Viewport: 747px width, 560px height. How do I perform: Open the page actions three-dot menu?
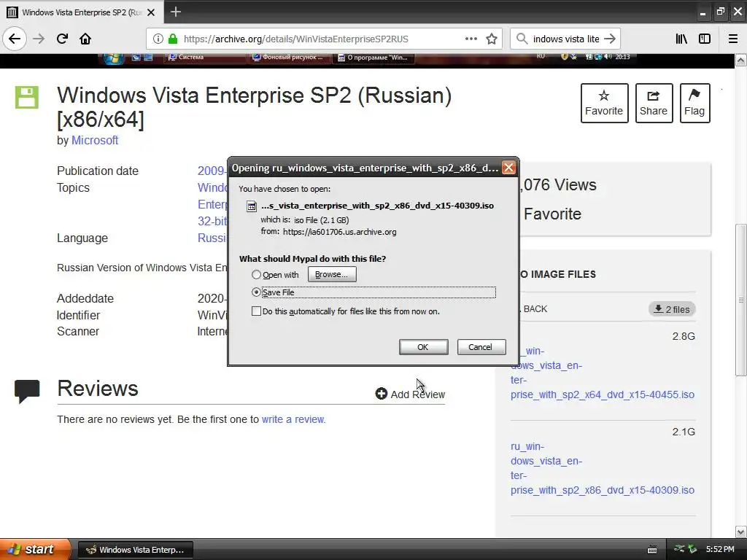click(471, 39)
